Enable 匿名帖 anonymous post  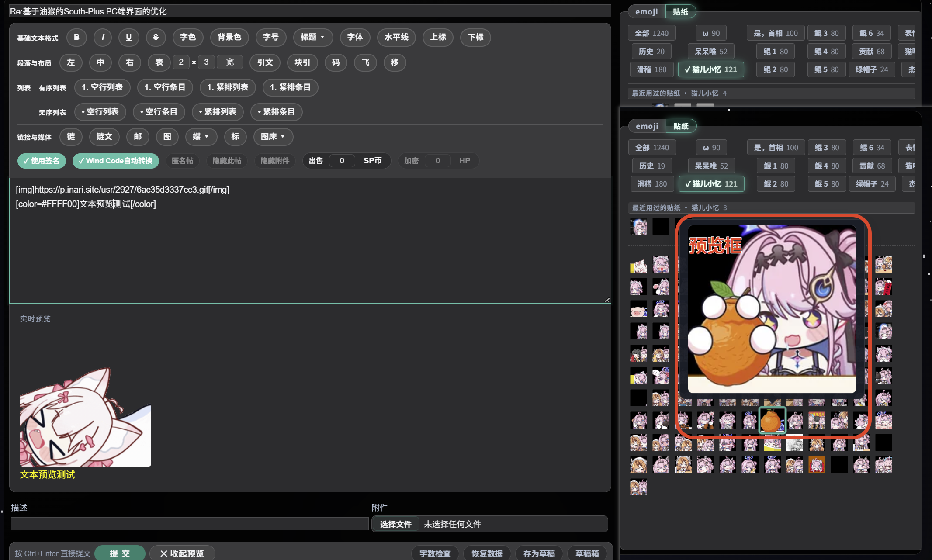pos(182,161)
